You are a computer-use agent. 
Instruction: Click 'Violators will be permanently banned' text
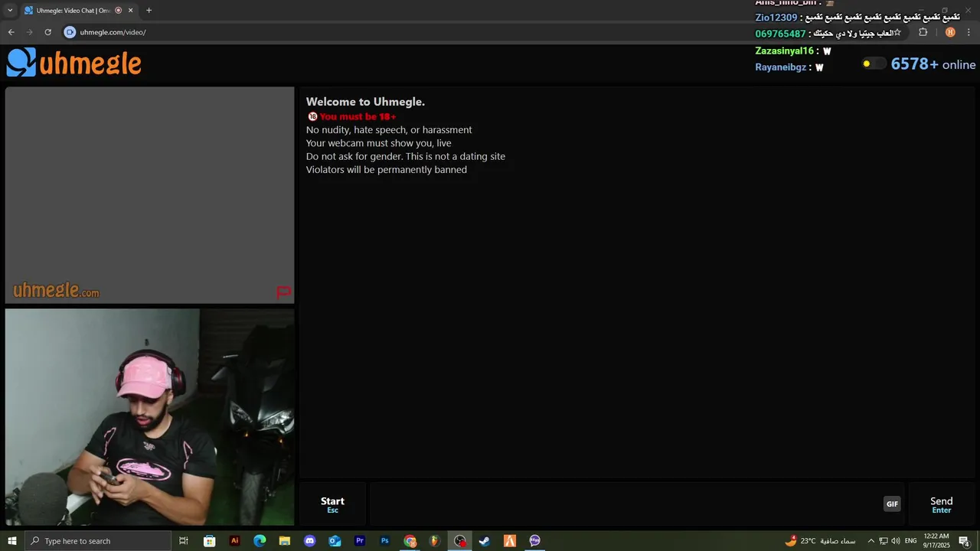(x=387, y=170)
